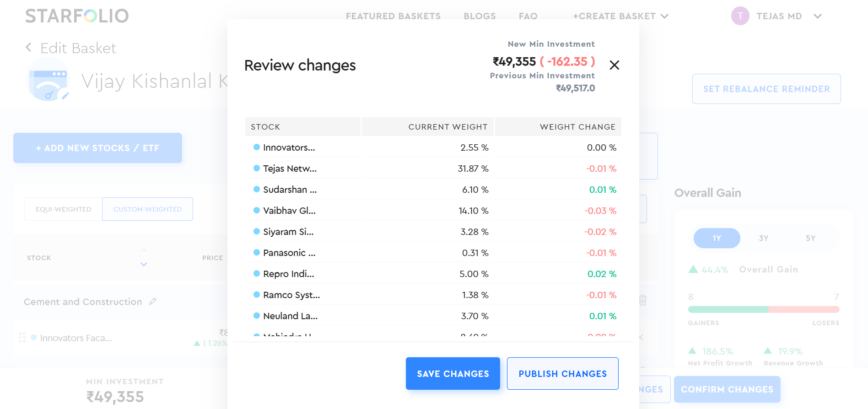
Task: Click drag handle for Innovators Faca row
Action: tap(22, 338)
